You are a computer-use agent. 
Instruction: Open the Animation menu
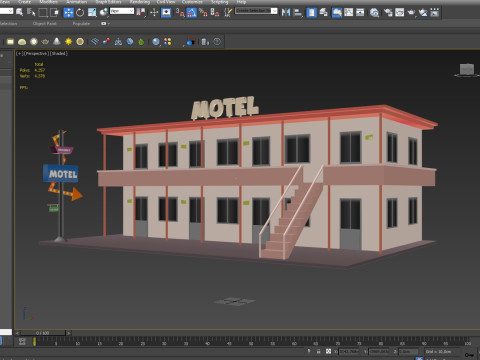click(x=77, y=2)
